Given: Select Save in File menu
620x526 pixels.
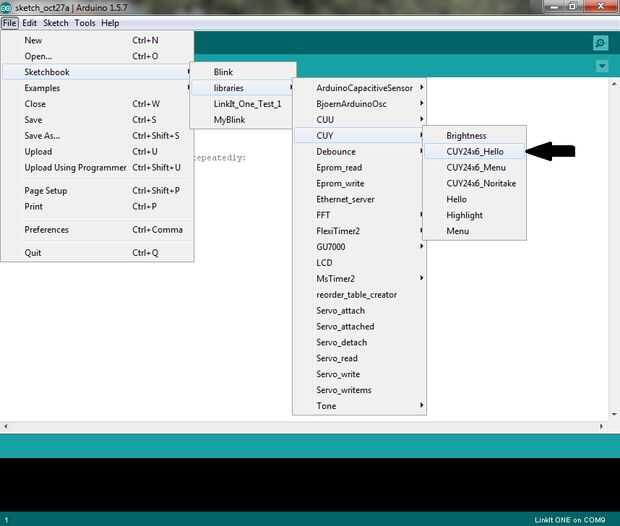Looking at the screenshot, I should point(97,120).
